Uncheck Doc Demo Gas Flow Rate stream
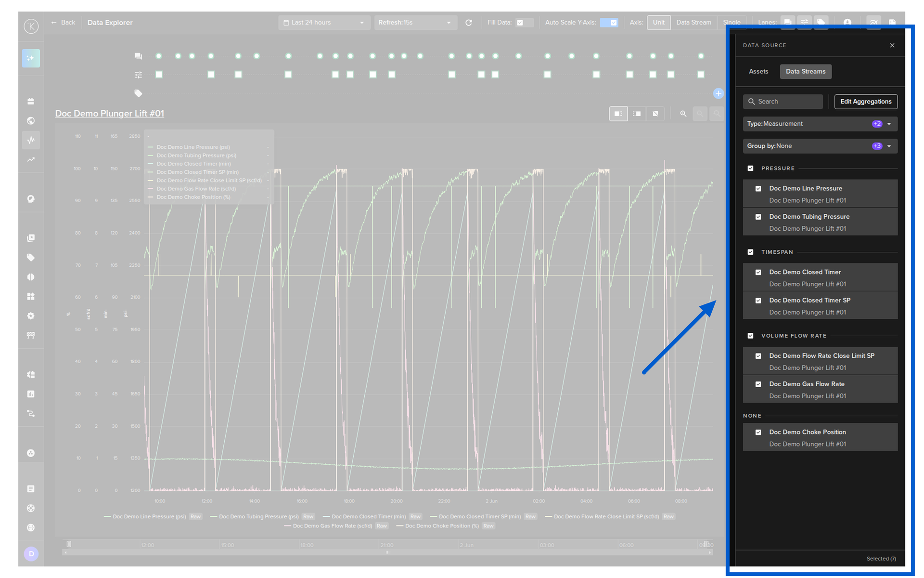Screen dimensions: 924x578 coord(758,384)
